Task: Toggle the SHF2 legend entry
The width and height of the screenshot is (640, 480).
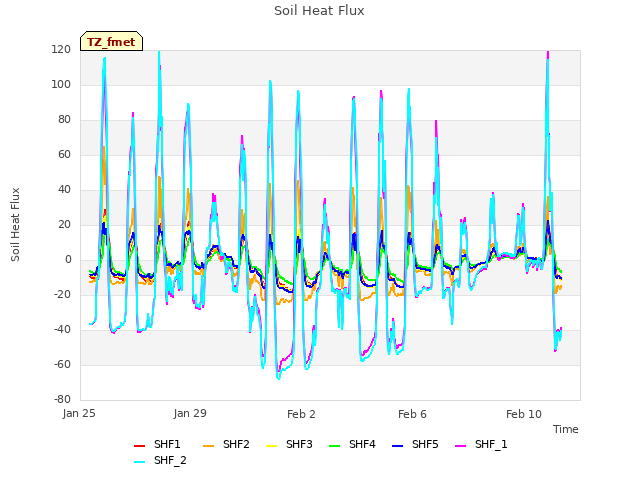Action: click(227, 444)
